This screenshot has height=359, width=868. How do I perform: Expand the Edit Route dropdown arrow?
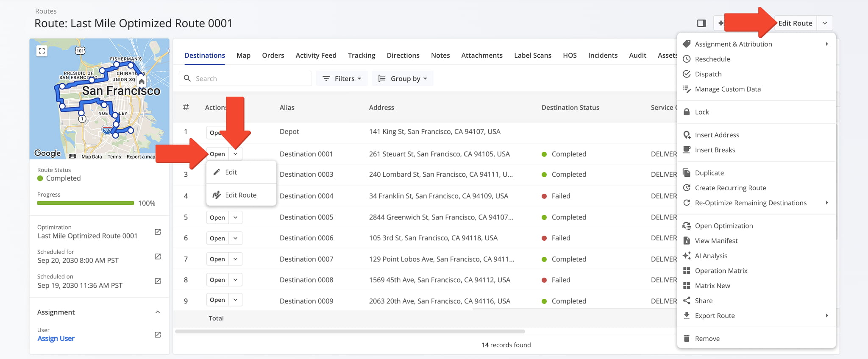[825, 23]
